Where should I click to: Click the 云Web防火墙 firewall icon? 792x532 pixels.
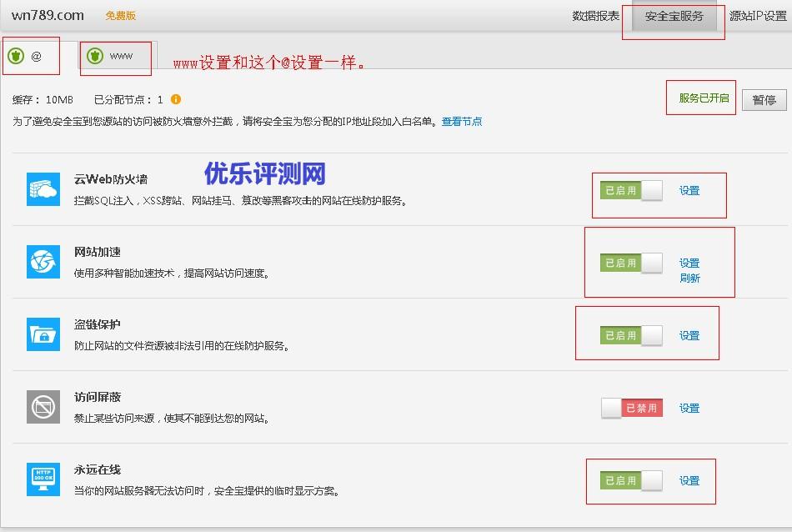(x=43, y=189)
